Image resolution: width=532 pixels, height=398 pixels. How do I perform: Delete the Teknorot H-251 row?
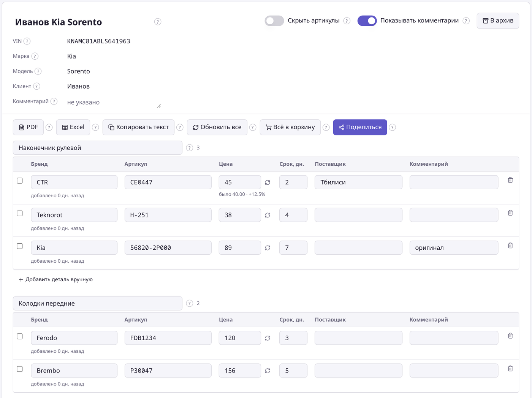[x=510, y=213]
